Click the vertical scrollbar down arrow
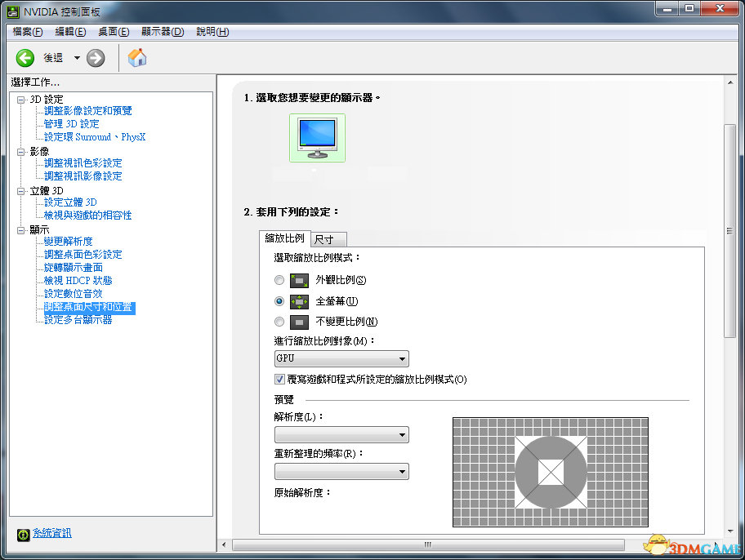This screenshot has height=560, width=745. coord(729,531)
